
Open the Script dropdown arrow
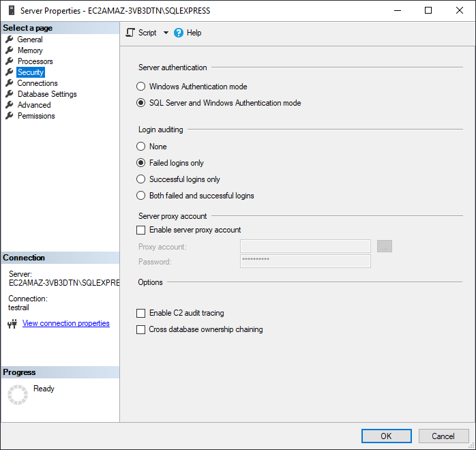[x=166, y=33]
